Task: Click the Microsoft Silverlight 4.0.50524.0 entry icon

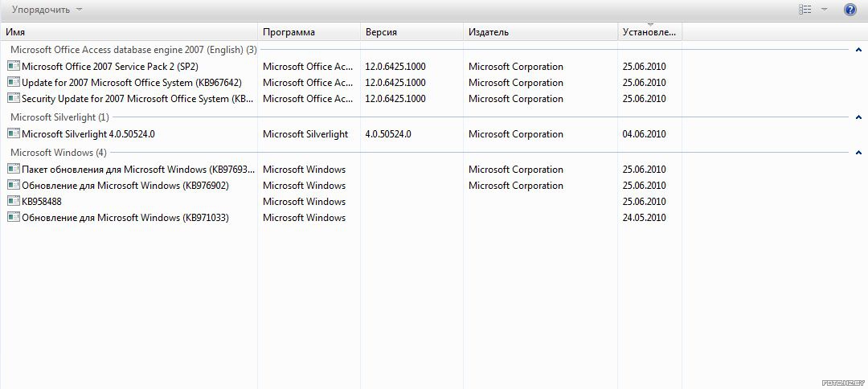Action: coord(14,133)
